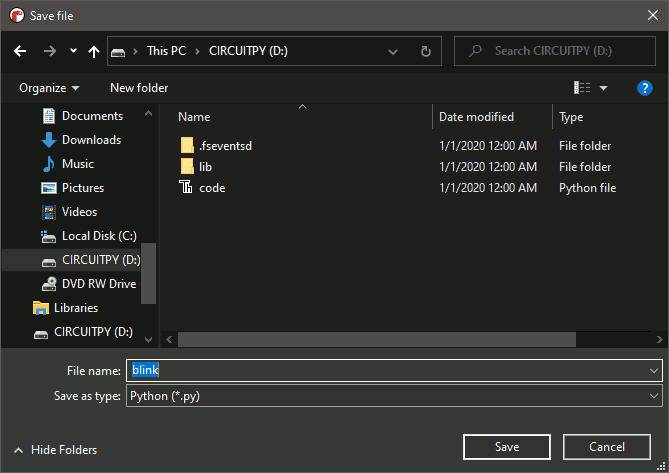
Task: Click the forward navigation arrow
Action: pos(50,52)
